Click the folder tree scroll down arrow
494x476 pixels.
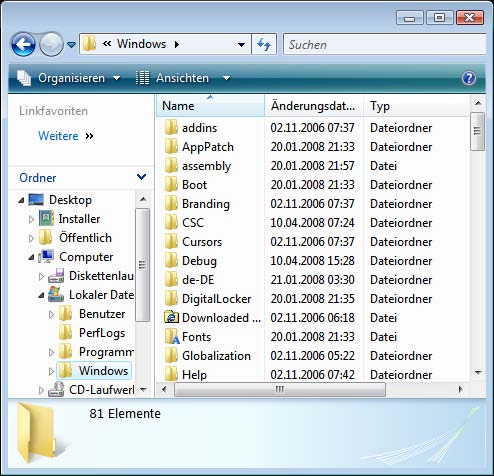(143, 389)
